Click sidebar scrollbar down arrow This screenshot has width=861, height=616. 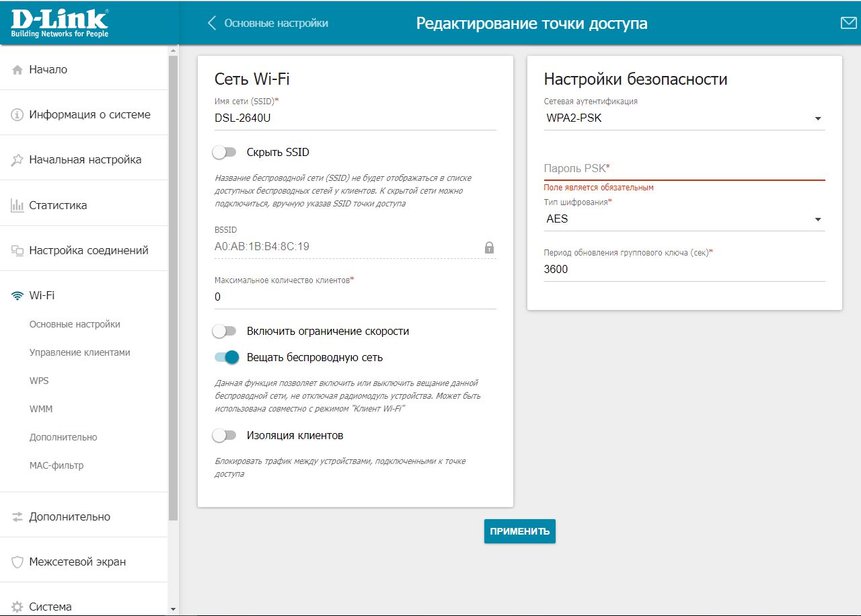point(173,609)
